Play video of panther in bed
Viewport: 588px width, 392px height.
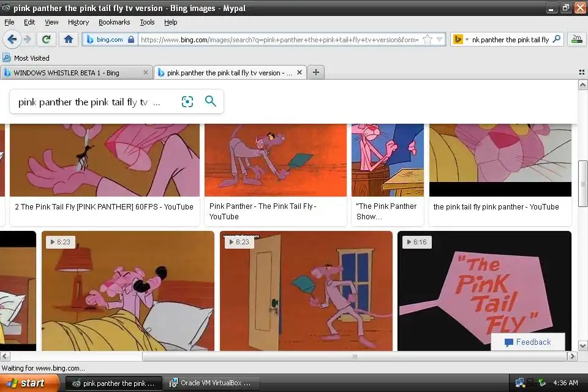point(128,291)
